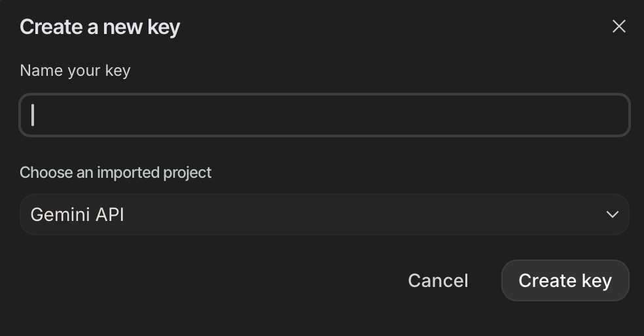Select the Gemini API project entry

[77, 214]
